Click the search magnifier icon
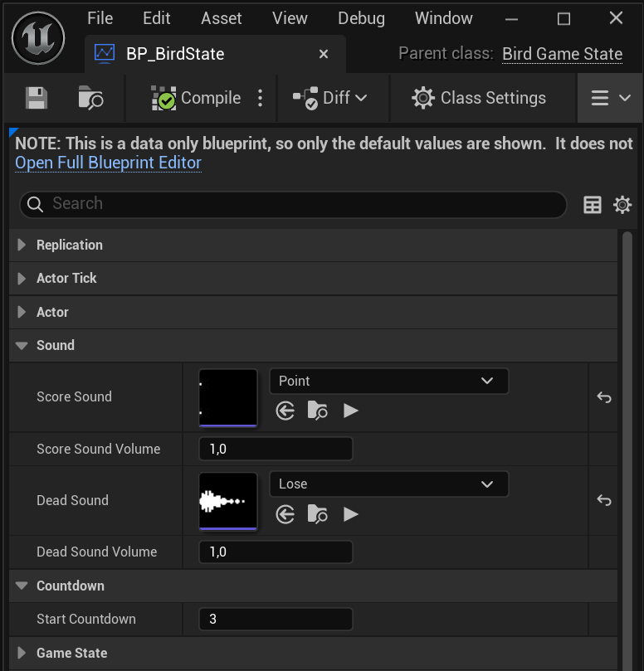The image size is (644, 671). pyautogui.click(x=35, y=205)
